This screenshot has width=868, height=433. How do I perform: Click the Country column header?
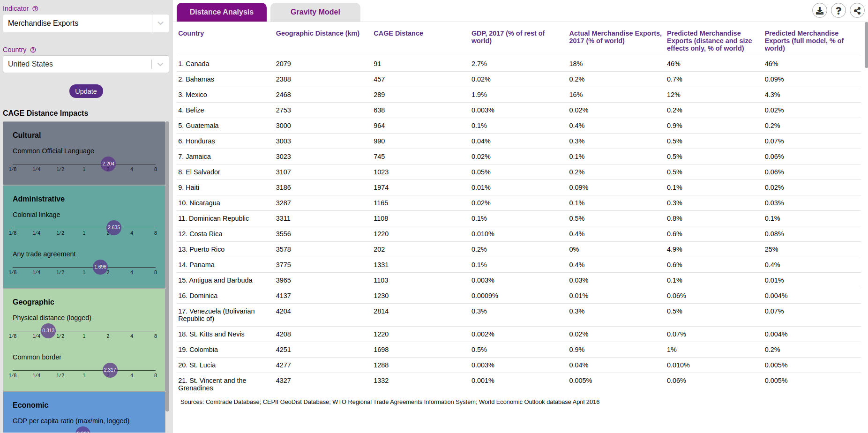191,33
